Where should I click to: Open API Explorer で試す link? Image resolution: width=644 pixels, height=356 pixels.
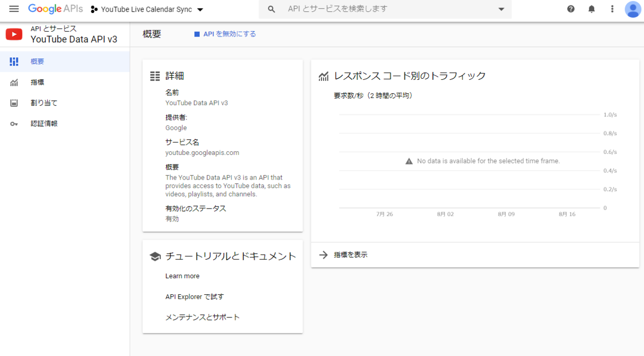194,296
